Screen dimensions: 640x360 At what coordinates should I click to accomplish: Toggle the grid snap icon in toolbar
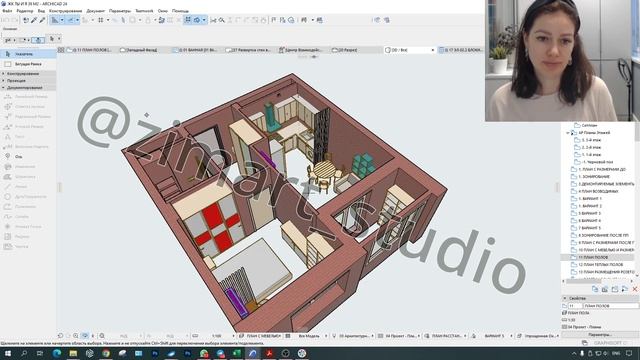point(100,20)
